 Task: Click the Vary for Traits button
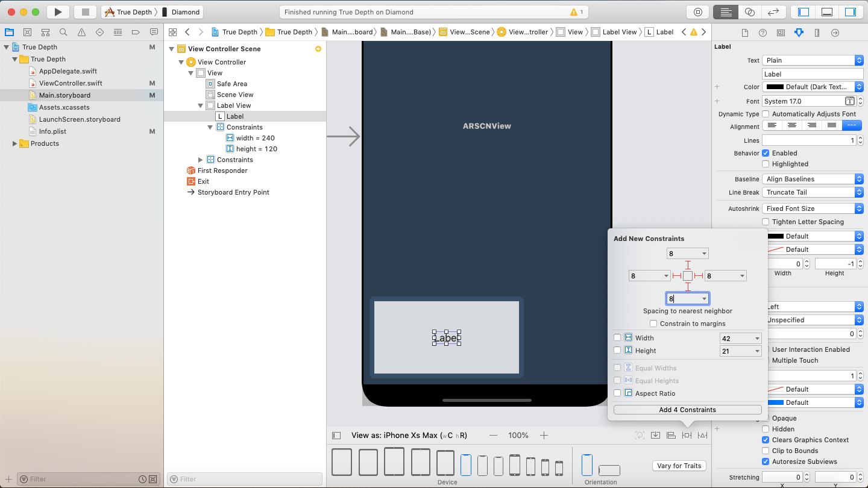(x=679, y=466)
